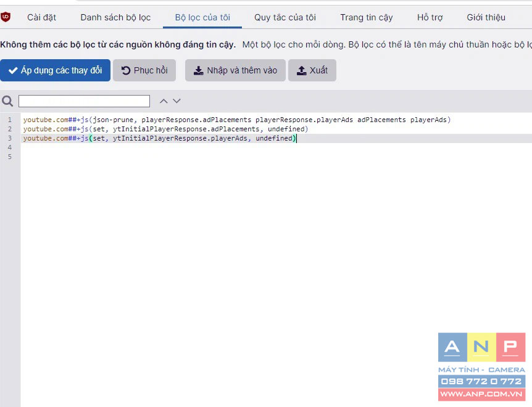This screenshot has width=532, height=407.
Task: Click the json-prune filter on line 1
Action: coord(237,120)
